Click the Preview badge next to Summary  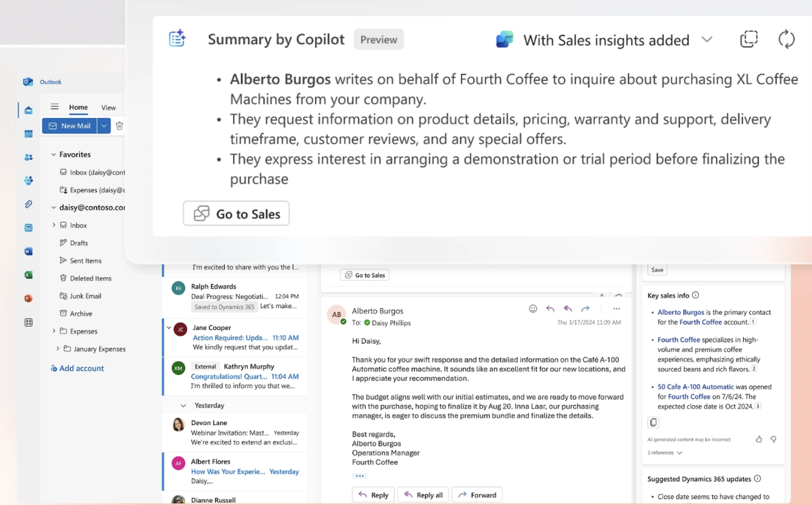click(x=379, y=39)
